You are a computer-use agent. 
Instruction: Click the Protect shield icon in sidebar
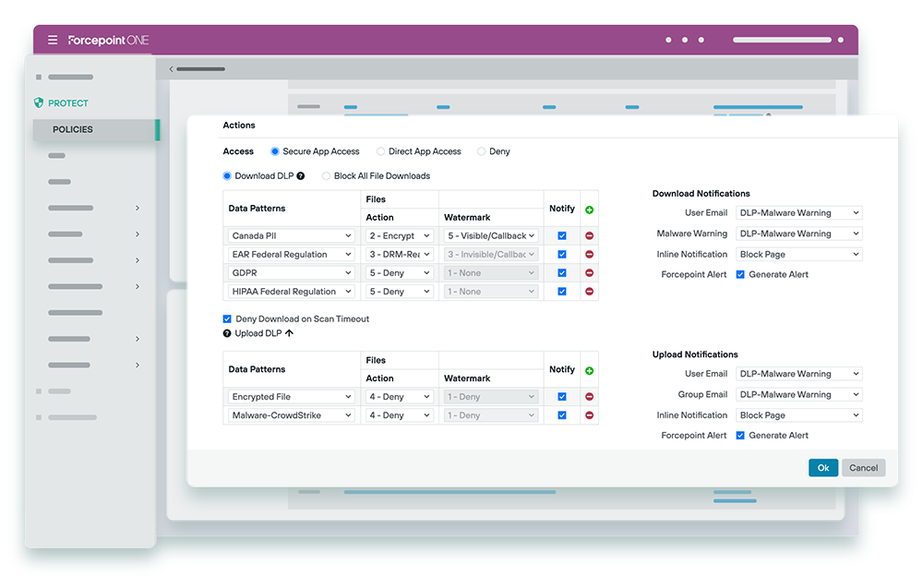39,103
